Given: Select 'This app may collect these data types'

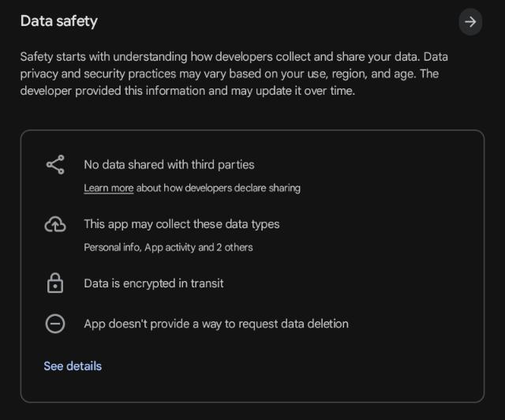Looking at the screenshot, I should [181, 224].
